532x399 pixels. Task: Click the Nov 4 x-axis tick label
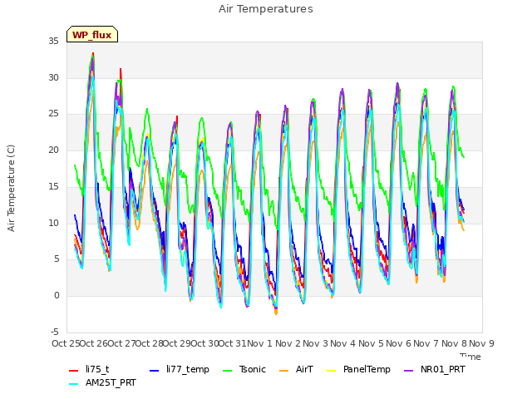[343, 343]
